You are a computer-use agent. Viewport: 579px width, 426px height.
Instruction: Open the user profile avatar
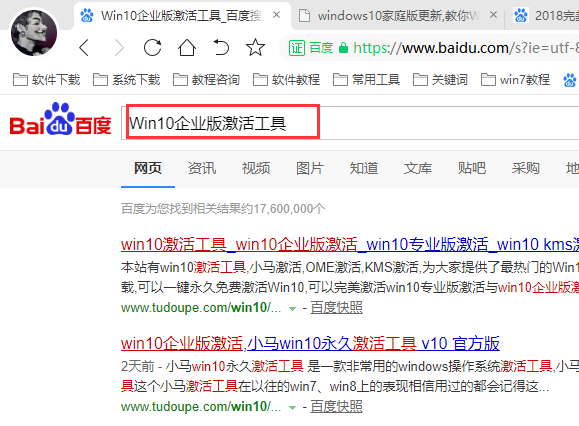[34, 33]
